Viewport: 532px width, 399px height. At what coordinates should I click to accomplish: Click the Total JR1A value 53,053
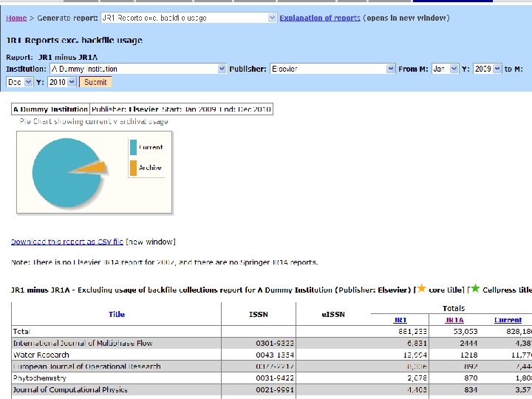465,332
